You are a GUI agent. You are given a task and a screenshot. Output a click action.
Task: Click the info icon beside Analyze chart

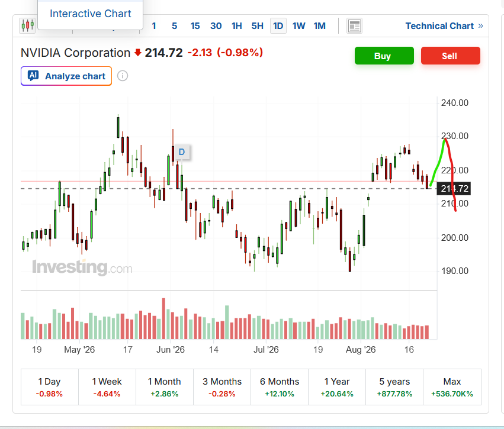point(123,76)
